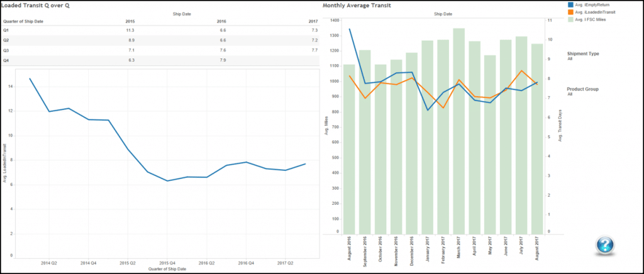Screen dimensions: 644x274
Task: Select the 2017 column header in the table
Action: pos(312,20)
